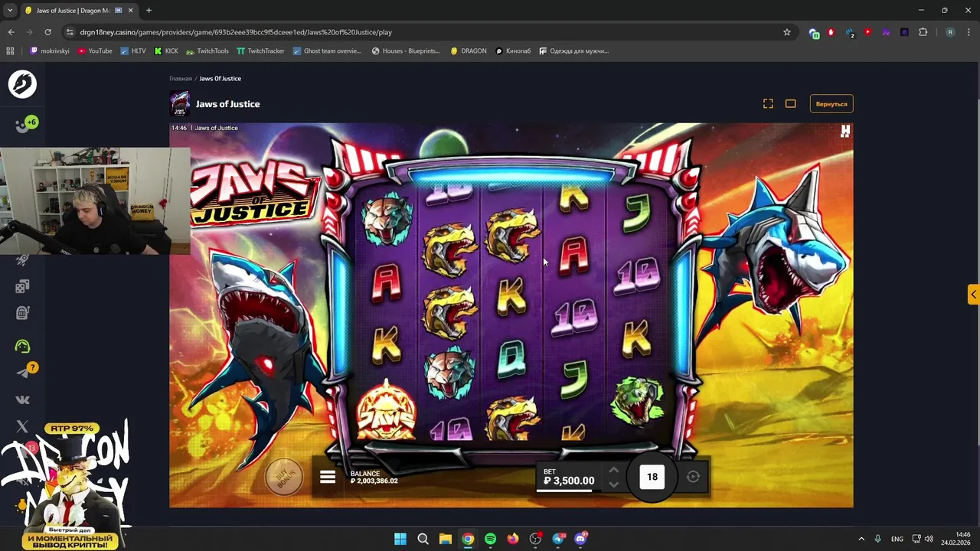Go back in browser history
Viewport: 980px width, 551px height.
pos(11,32)
